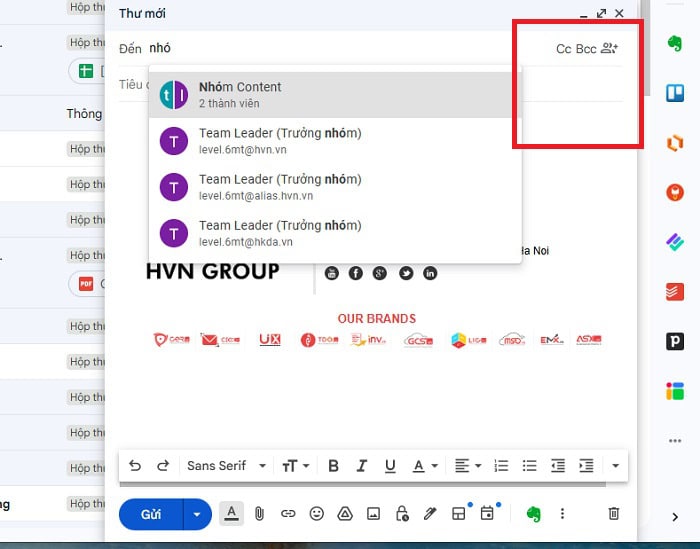Choose Team Leader level.6mt@hkda.vn suggestion
The width and height of the screenshot is (700, 549).
coord(334,232)
